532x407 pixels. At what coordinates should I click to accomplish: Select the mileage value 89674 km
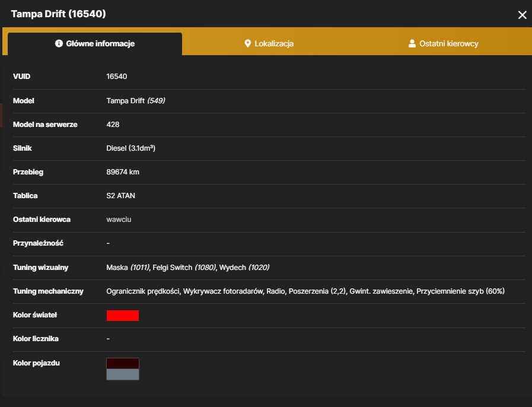123,172
